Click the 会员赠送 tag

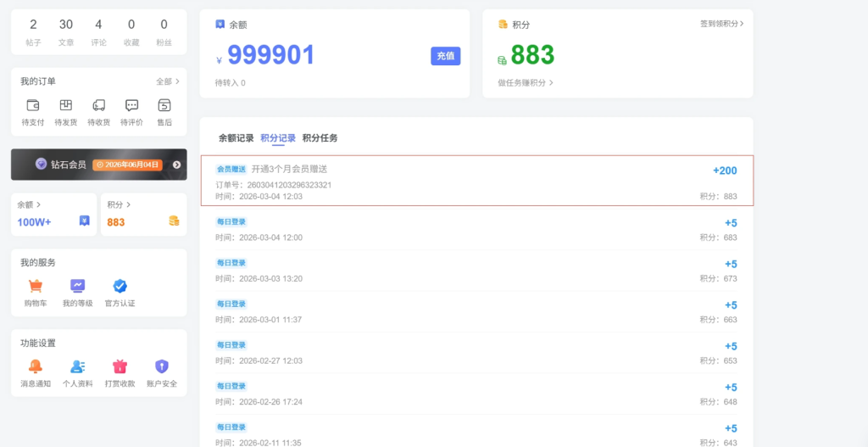point(231,170)
